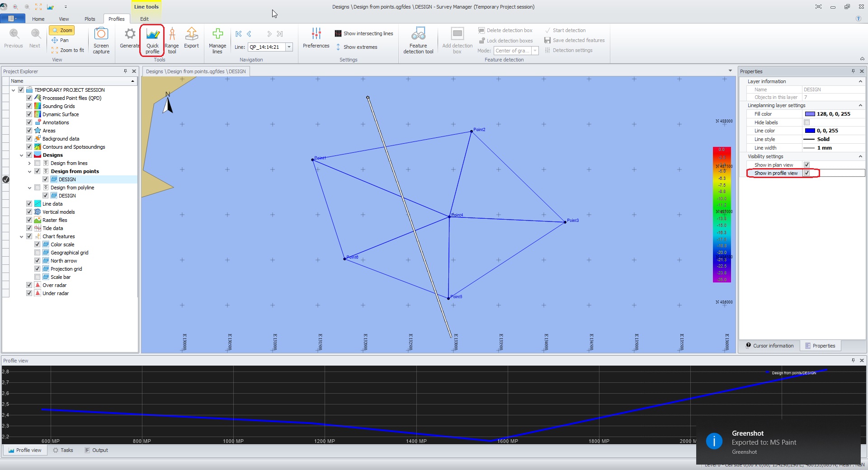The height and width of the screenshot is (470, 868).
Task: Toggle Show in profile view checkbox
Action: 807,173
